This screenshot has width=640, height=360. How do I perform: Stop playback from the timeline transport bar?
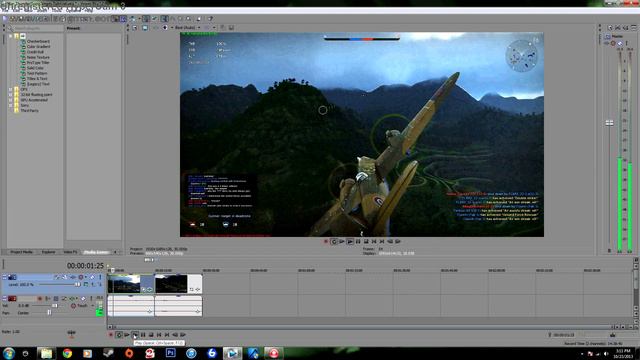[x=151, y=335]
